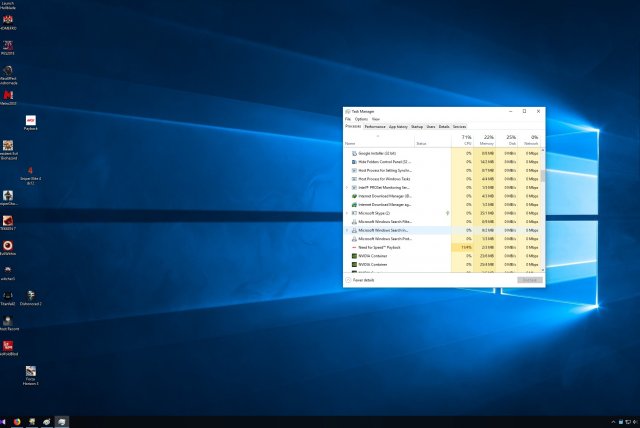The width and height of the screenshot is (640, 428).
Task: Select the Google Installer process icon
Action: 354,153
